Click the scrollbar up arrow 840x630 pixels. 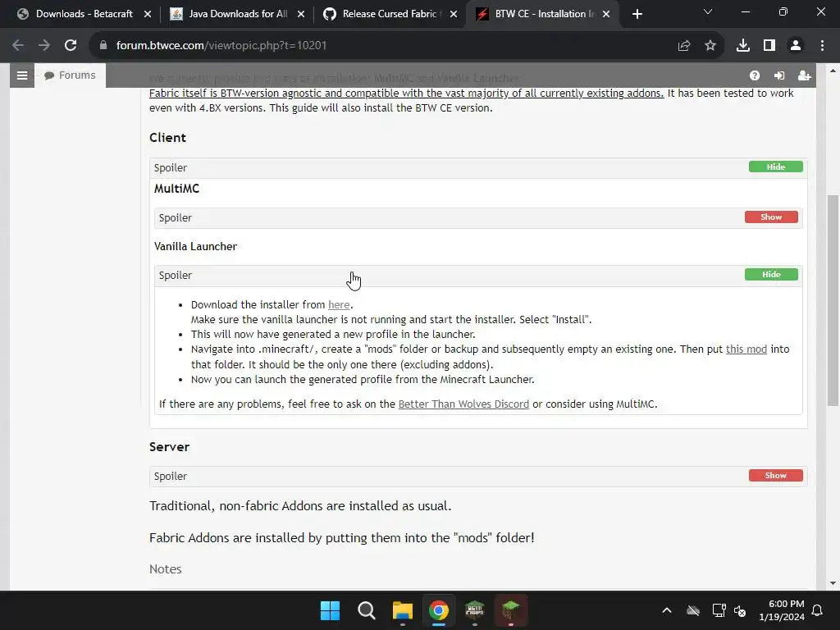click(833, 71)
